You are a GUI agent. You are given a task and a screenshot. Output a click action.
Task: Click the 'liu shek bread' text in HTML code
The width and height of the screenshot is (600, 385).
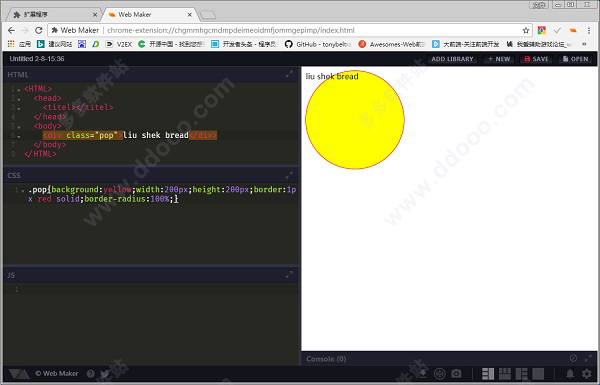156,135
